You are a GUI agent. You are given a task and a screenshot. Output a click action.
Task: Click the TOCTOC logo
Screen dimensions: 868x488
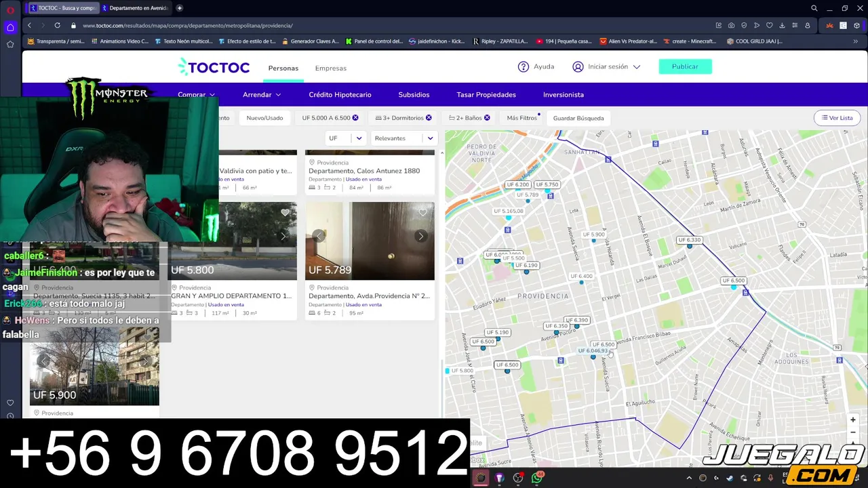tap(214, 66)
